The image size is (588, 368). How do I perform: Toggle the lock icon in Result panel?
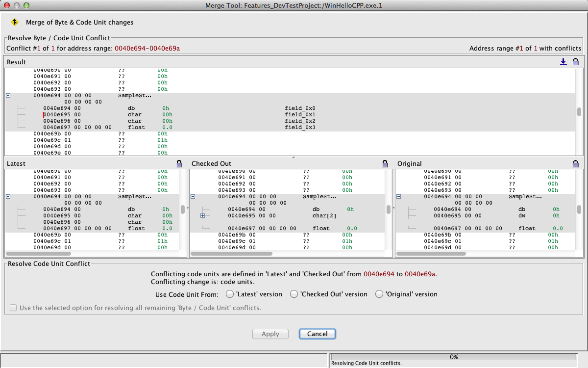(x=576, y=62)
